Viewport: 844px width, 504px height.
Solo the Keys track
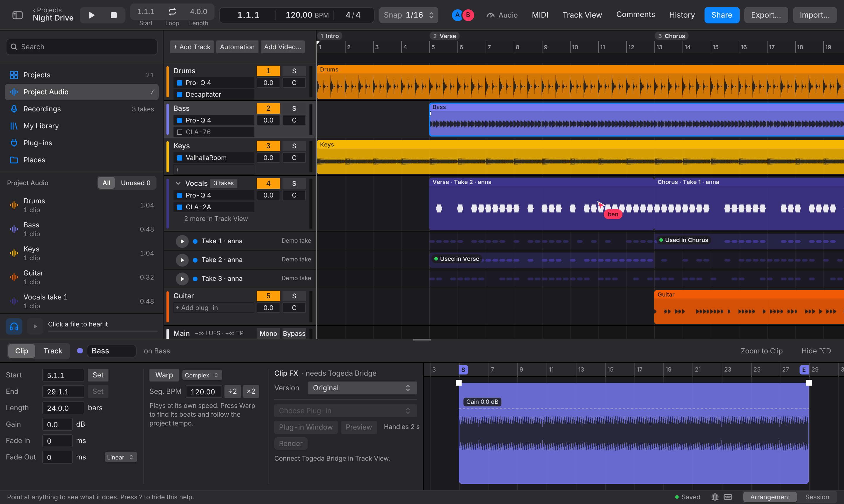click(294, 146)
